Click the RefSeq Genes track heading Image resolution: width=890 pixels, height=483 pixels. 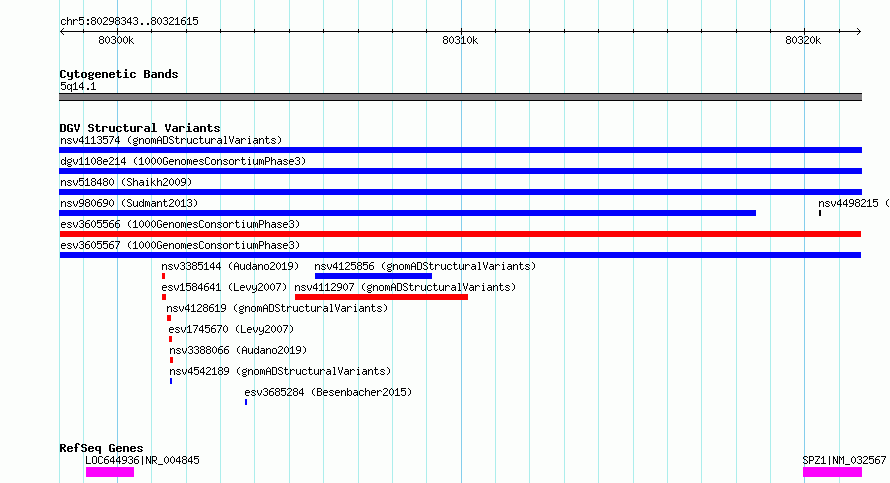point(101,448)
